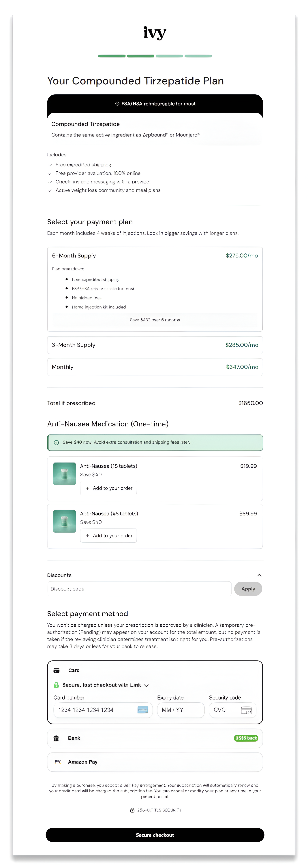
Task: Choose the Monthly payment plan
Action: click(x=155, y=367)
